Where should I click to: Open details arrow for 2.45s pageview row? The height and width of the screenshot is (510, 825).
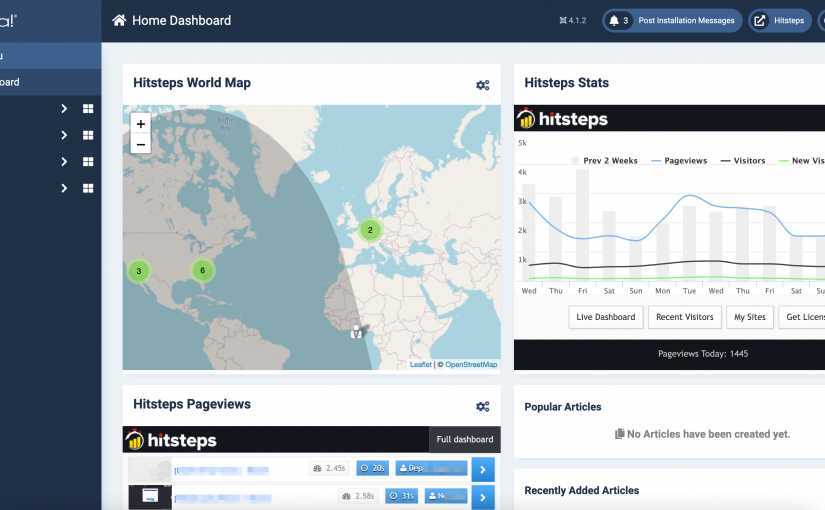483,469
